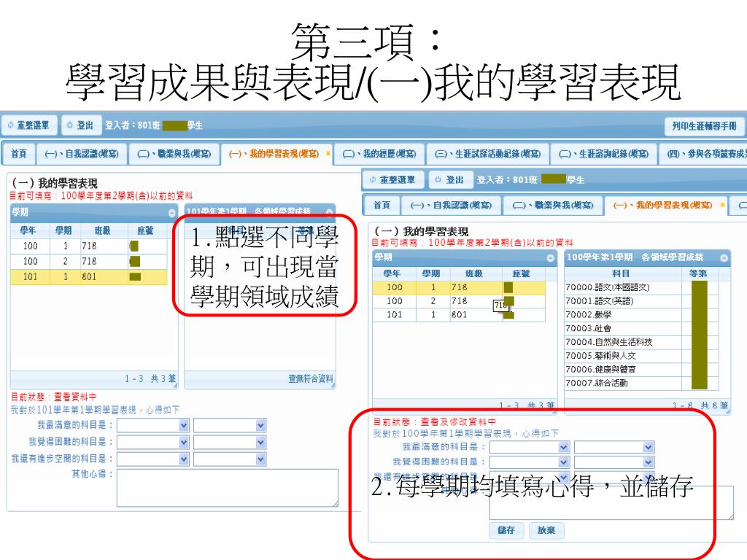The image size is (747, 560).
Task: Click 學年 column header in top window
Action: point(28,230)
